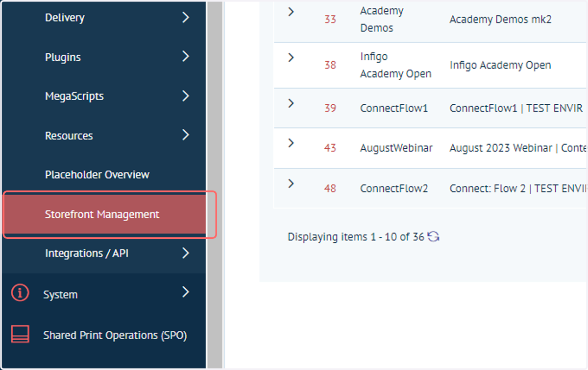Open storefront ID 33 link
Image resolution: width=588 pixels, height=370 pixels.
330,20
